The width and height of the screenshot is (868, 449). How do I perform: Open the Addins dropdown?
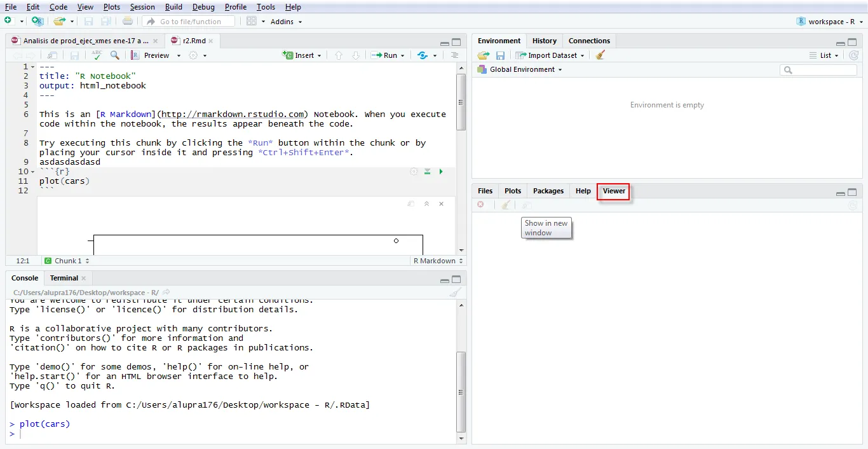(286, 21)
